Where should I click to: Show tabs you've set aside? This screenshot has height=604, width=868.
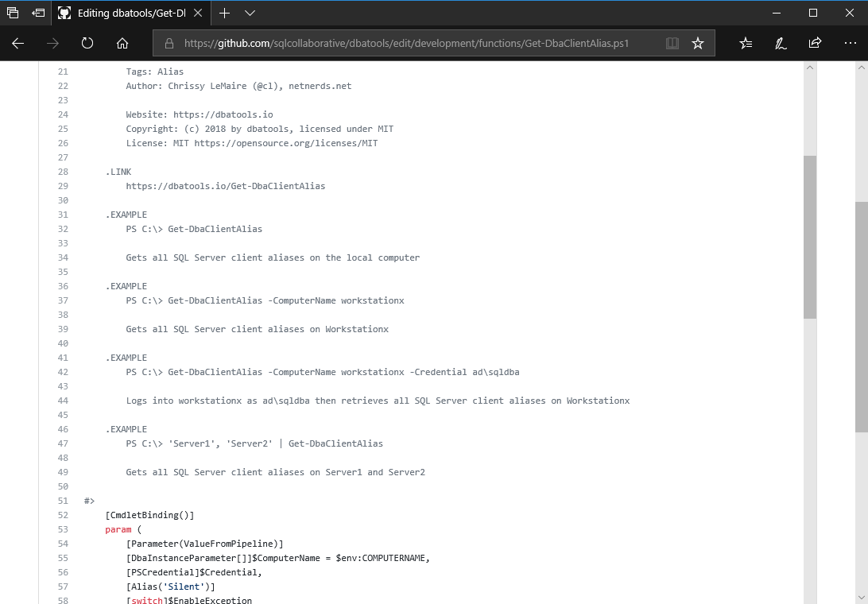pos(13,13)
